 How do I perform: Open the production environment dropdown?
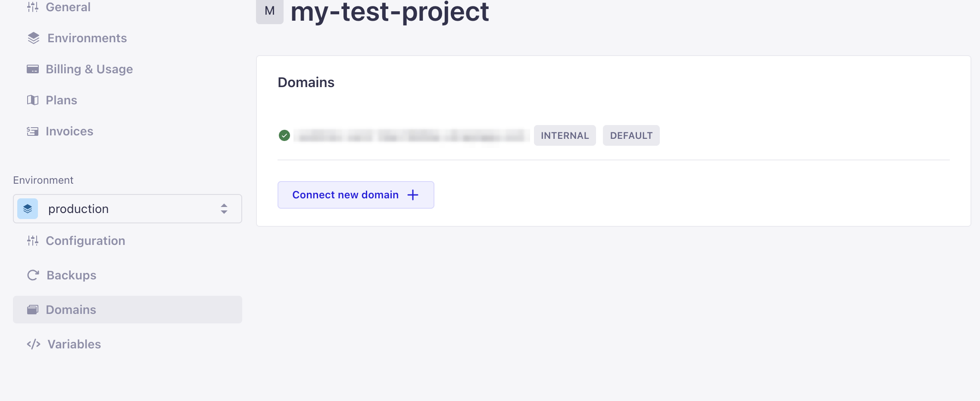coord(128,209)
